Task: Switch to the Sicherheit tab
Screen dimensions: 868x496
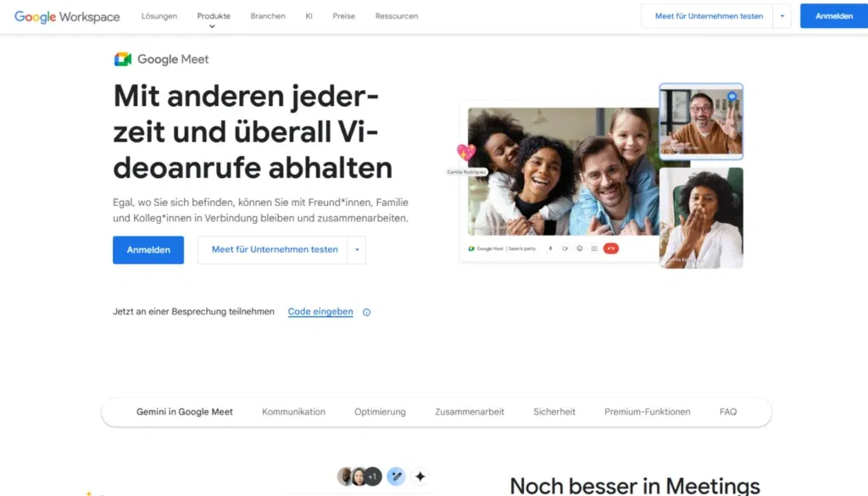Action: [554, 411]
